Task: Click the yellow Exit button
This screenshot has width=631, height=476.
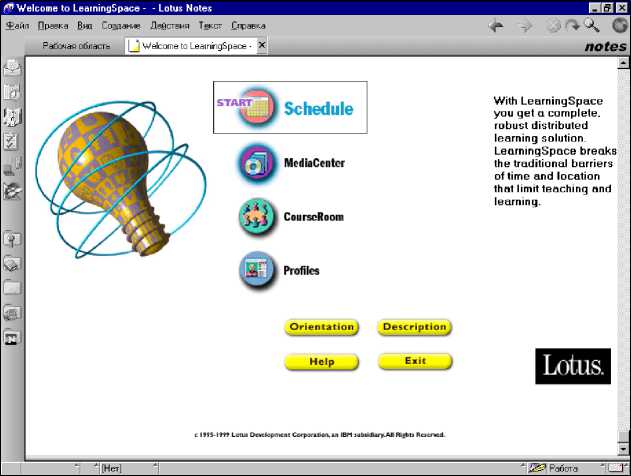Action: coord(415,361)
